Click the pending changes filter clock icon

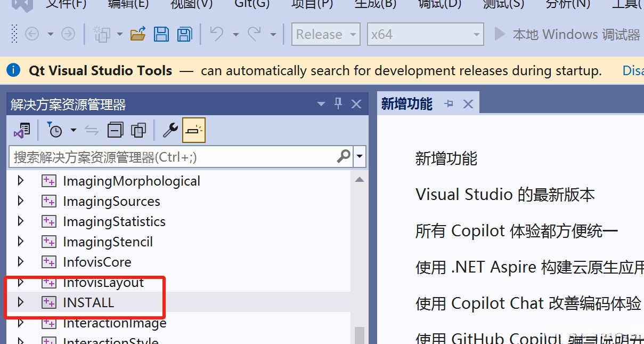(54, 130)
